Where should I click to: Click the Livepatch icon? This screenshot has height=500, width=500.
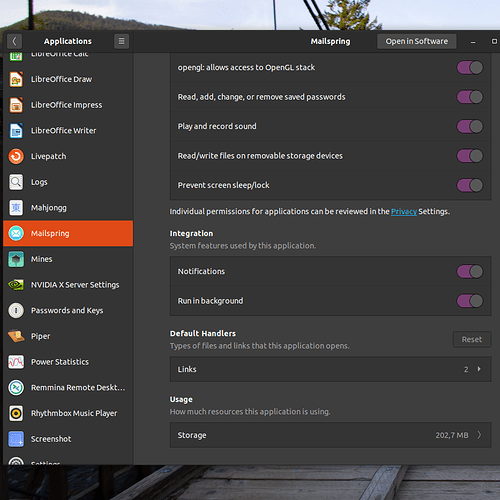click(16, 156)
